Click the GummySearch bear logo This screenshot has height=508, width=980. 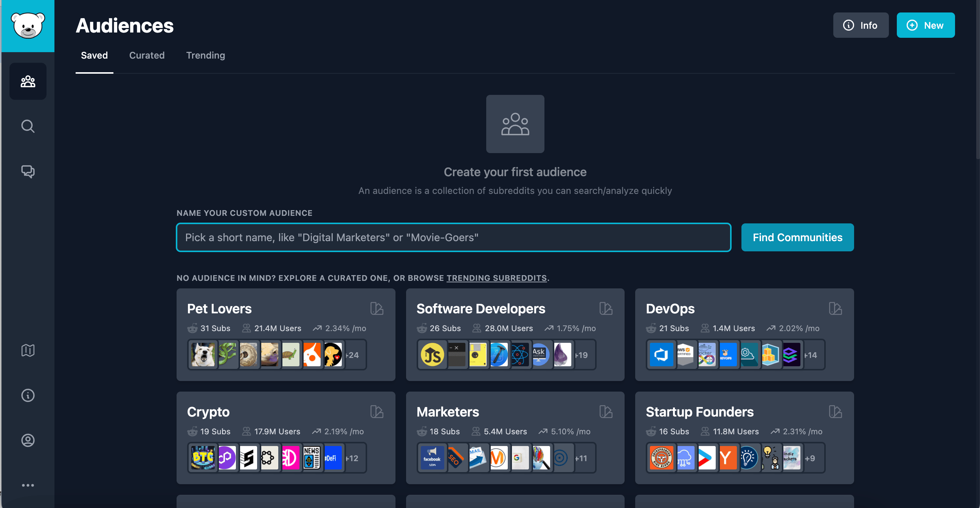point(28,26)
